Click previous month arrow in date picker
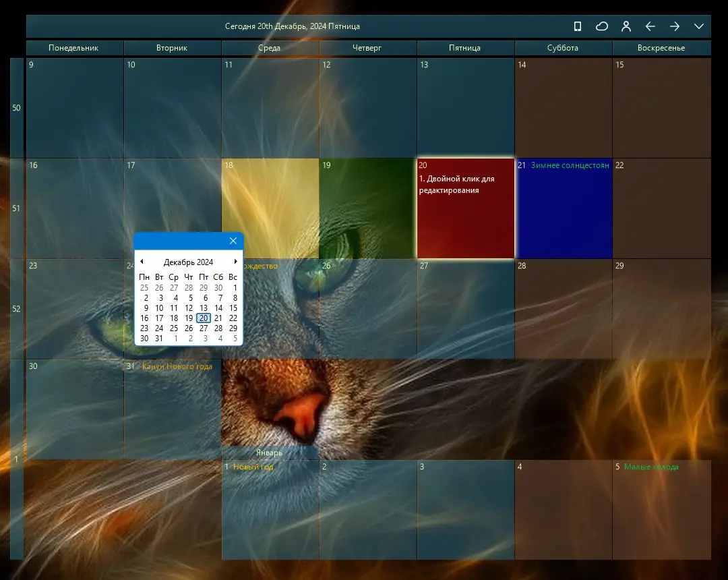 [x=142, y=262]
